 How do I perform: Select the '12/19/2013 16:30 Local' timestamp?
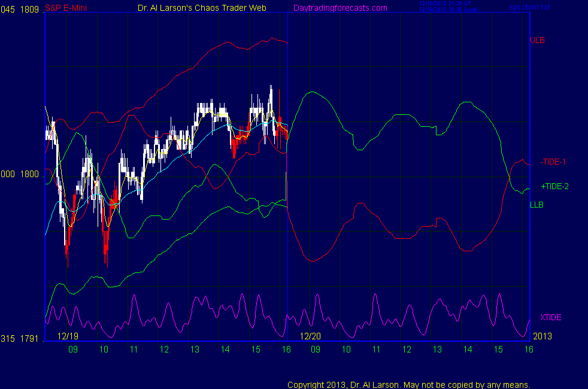(448, 10)
